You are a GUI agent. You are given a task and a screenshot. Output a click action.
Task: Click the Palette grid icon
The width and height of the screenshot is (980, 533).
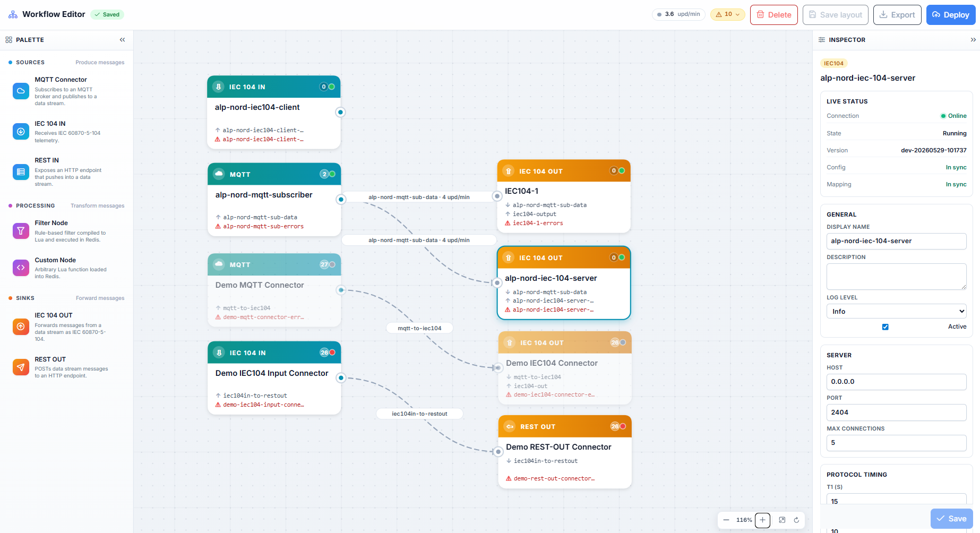pyautogui.click(x=8, y=40)
